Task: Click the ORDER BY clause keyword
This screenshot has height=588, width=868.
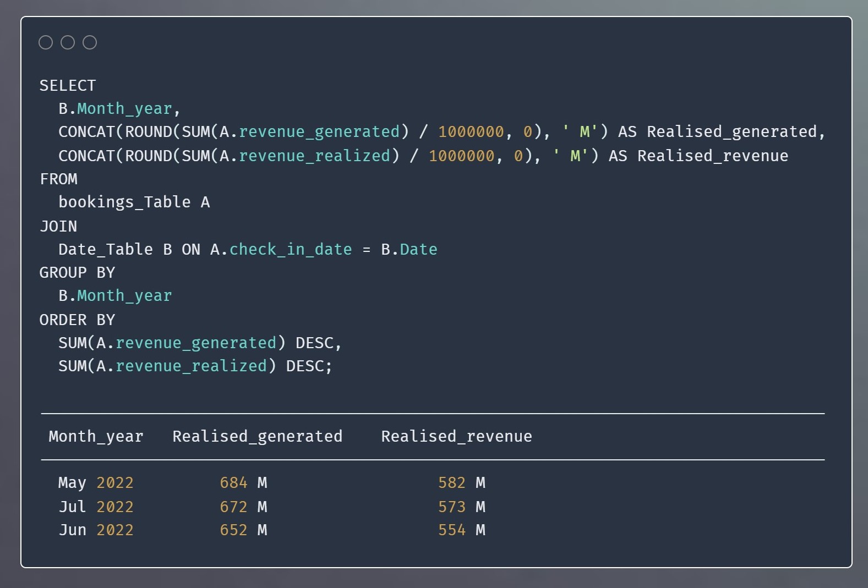Action: tap(77, 320)
